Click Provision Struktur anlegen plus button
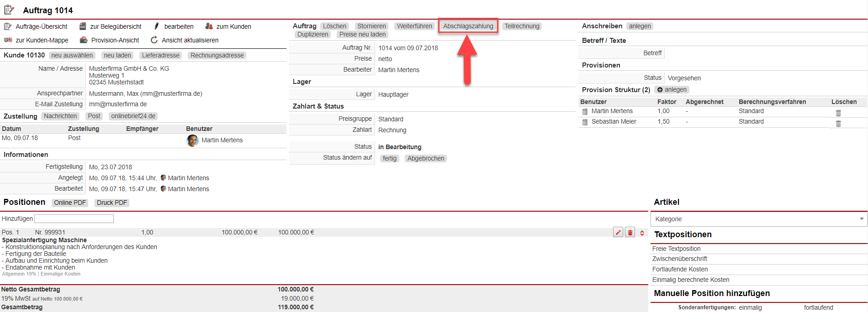 [x=672, y=90]
